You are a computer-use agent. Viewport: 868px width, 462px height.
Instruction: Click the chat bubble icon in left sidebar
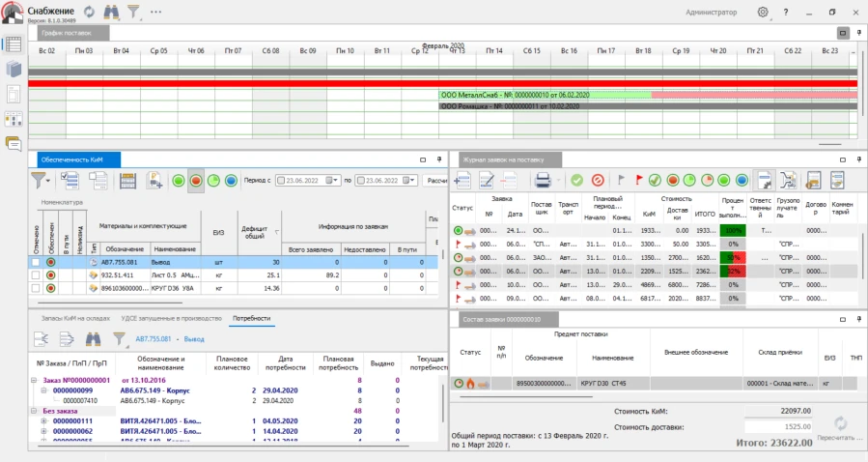[14, 144]
